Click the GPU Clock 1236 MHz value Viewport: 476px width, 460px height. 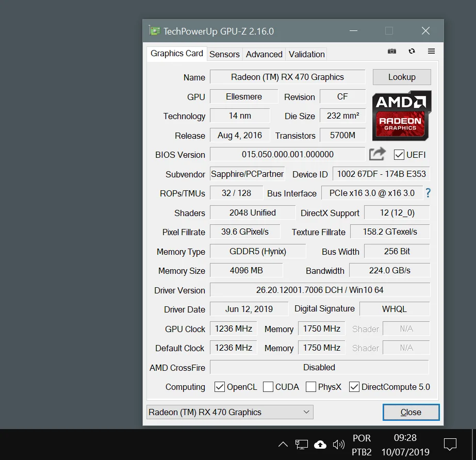tap(234, 328)
